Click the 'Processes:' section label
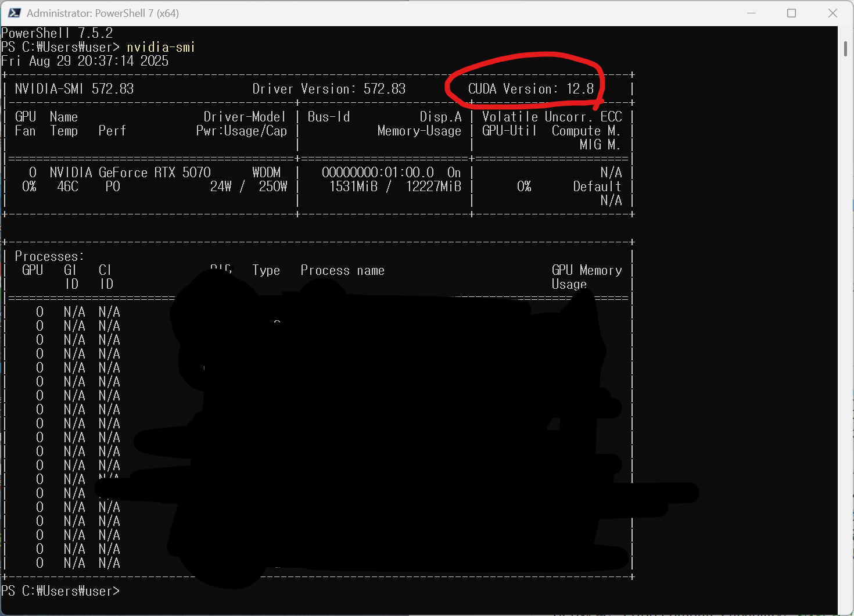 (49, 256)
